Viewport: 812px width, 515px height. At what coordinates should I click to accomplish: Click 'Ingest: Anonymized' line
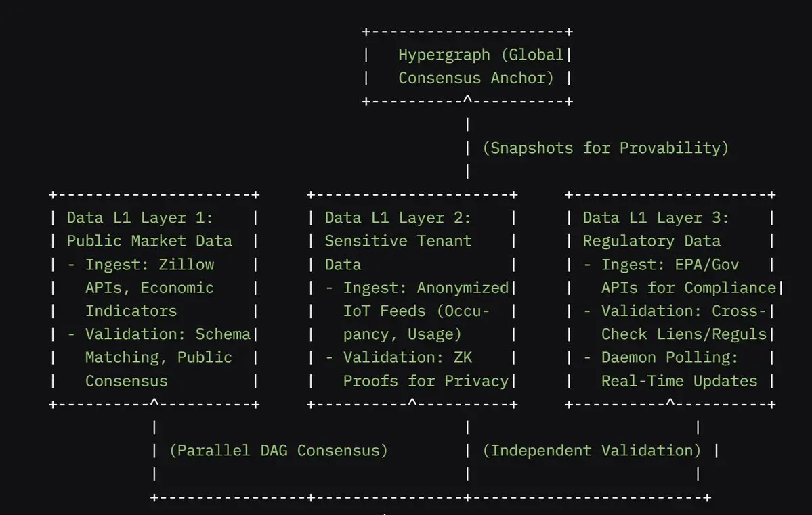click(417, 288)
